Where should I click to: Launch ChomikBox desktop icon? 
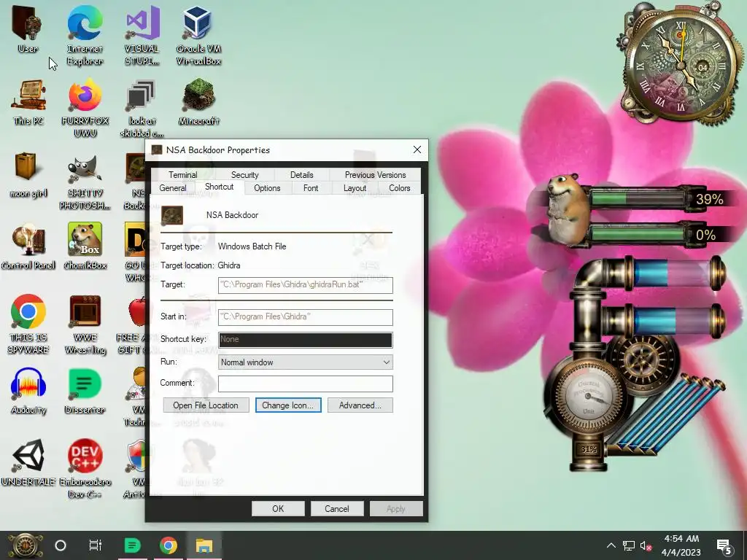(x=85, y=246)
